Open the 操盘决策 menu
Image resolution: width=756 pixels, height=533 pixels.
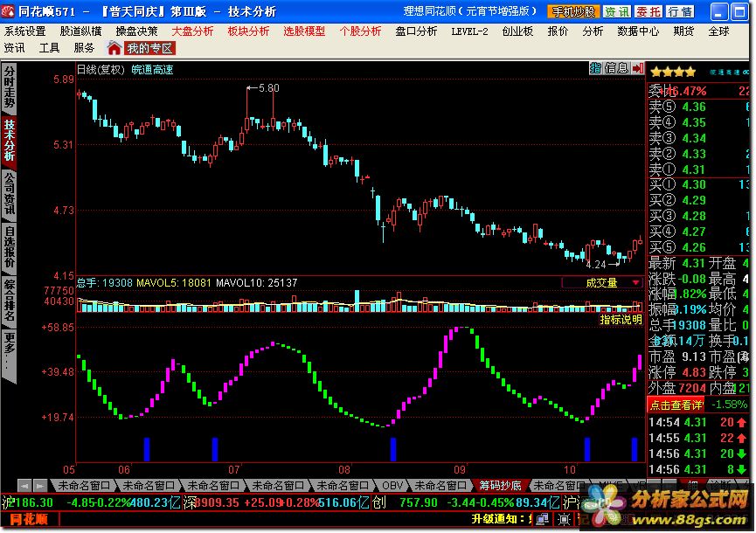click(137, 31)
